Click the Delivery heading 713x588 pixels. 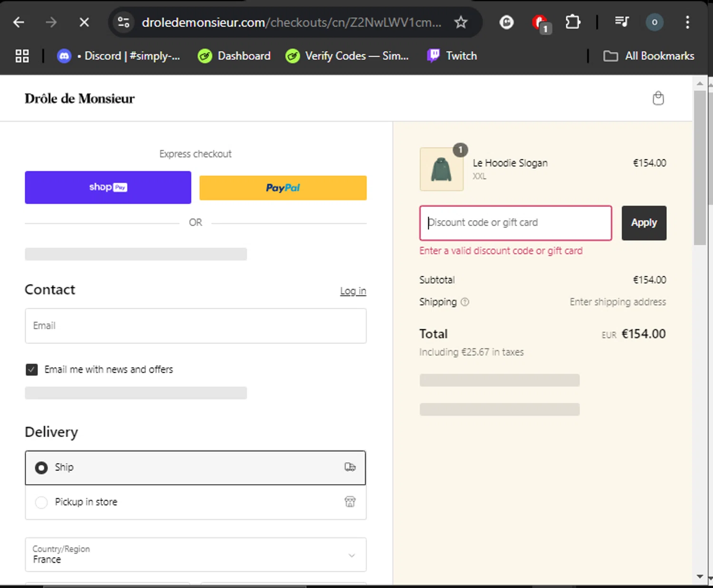(x=51, y=432)
